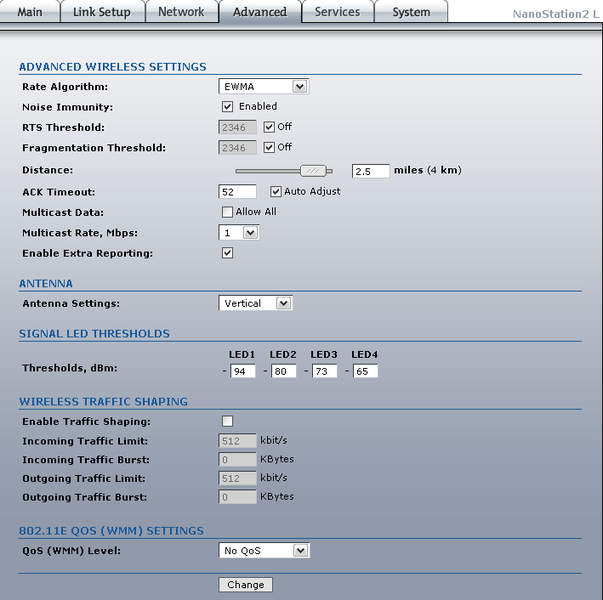
Task: Uncheck the RTS Threshold Off checkbox
Action: (x=269, y=127)
